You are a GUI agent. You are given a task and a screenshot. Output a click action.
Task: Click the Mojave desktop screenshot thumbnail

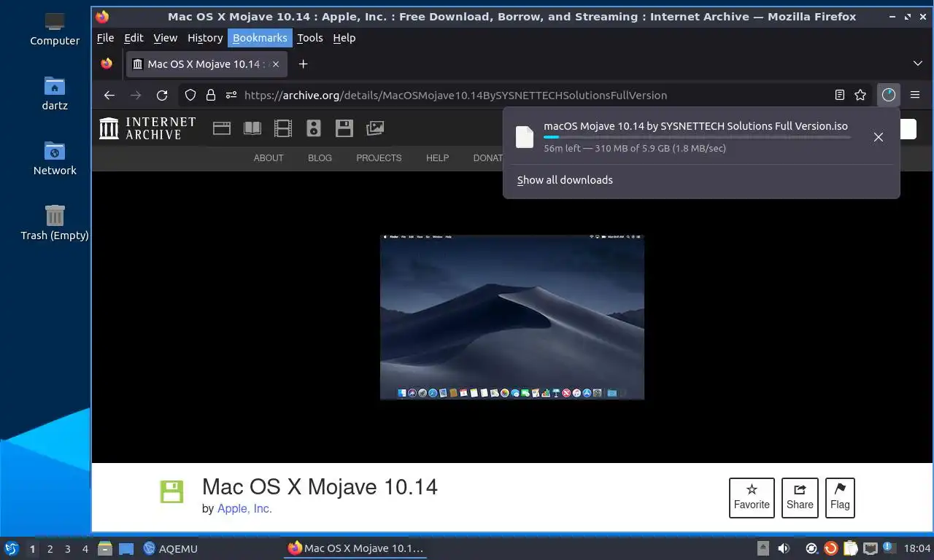tap(512, 317)
